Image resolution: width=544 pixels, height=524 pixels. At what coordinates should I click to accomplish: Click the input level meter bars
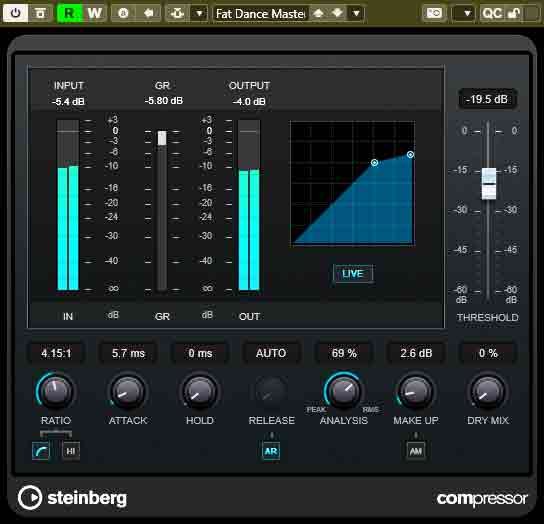68,205
